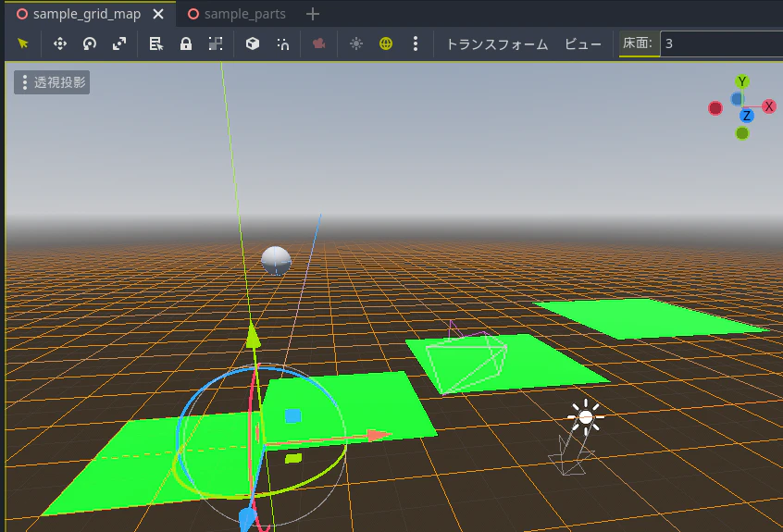The width and height of the screenshot is (783, 532).
Task: Lock the selected node
Action: (x=186, y=43)
